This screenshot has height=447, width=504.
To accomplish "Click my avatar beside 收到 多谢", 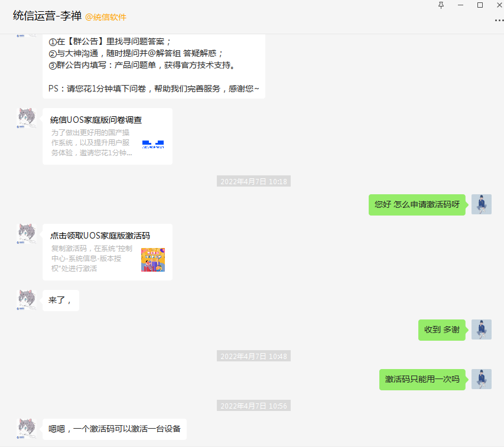I will (481, 329).
